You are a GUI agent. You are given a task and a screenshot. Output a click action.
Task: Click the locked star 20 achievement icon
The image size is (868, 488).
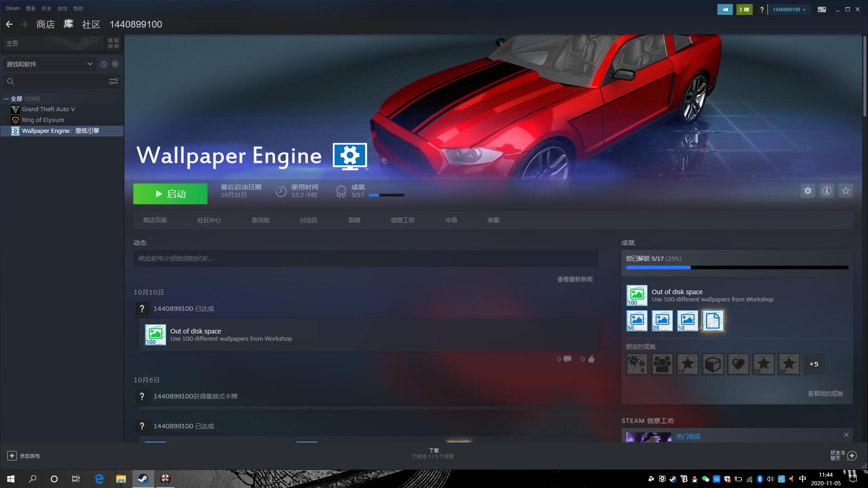point(764,364)
